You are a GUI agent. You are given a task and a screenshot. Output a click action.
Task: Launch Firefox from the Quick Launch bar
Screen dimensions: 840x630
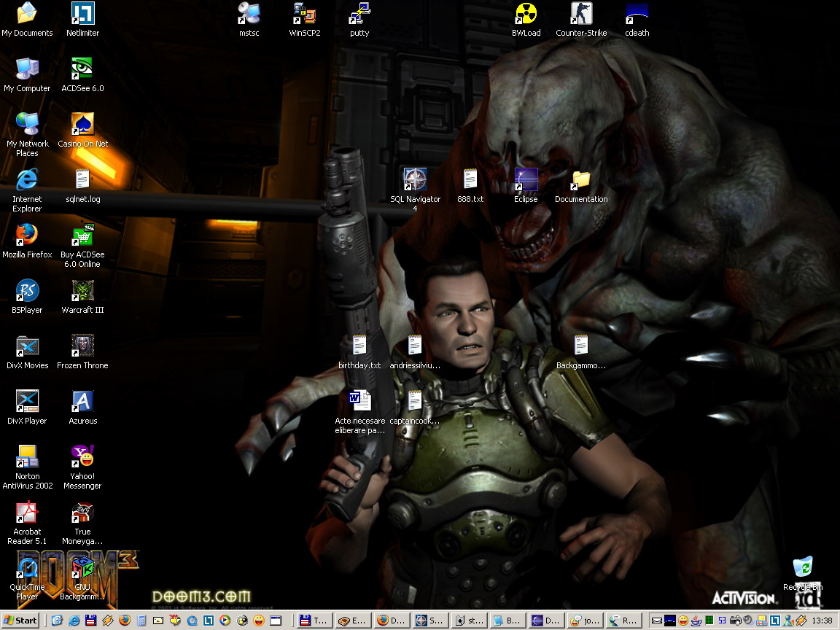(x=124, y=621)
